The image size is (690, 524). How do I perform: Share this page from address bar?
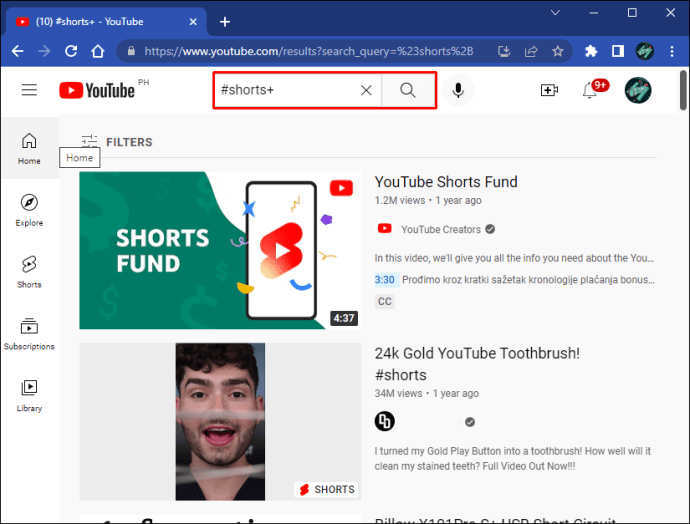pos(531,51)
